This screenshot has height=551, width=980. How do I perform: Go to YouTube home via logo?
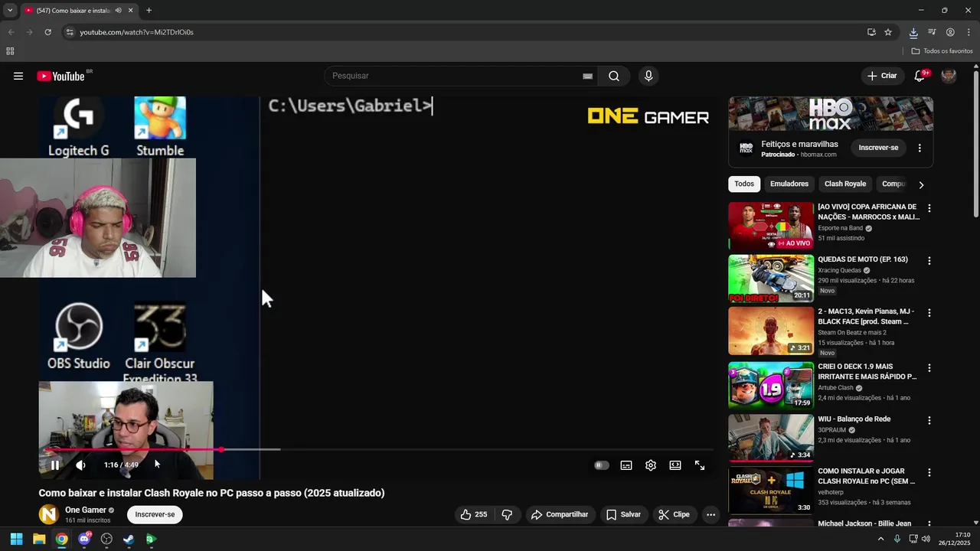click(x=60, y=76)
